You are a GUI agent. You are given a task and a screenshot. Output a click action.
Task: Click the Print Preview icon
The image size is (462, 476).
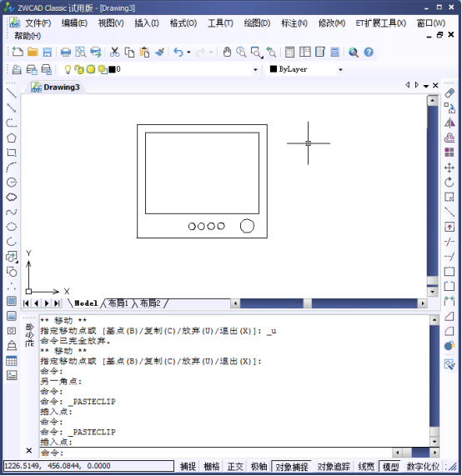[x=81, y=52]
